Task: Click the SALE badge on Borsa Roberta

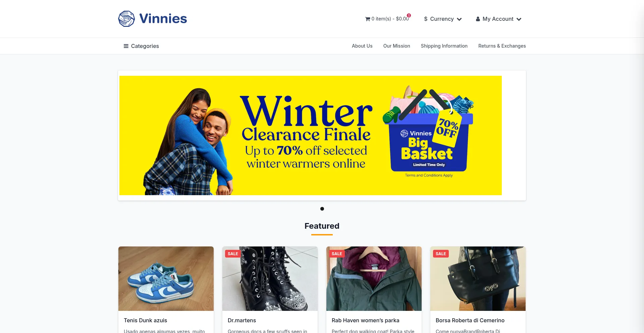Action: point(441,254)
